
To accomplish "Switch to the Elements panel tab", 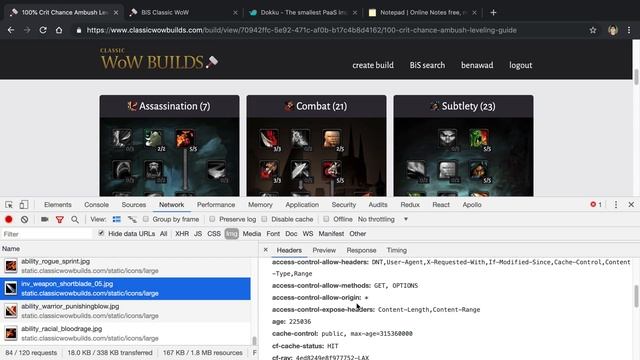I will point(58,204).
